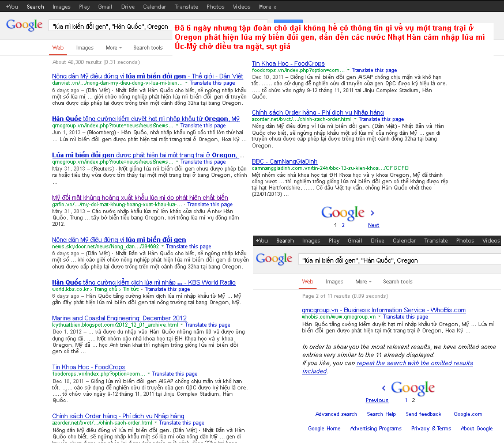Click the Send feedback footer link
The width and height of the screenshot is (504, 443).
pyautogui.click(x=423, y=414)
